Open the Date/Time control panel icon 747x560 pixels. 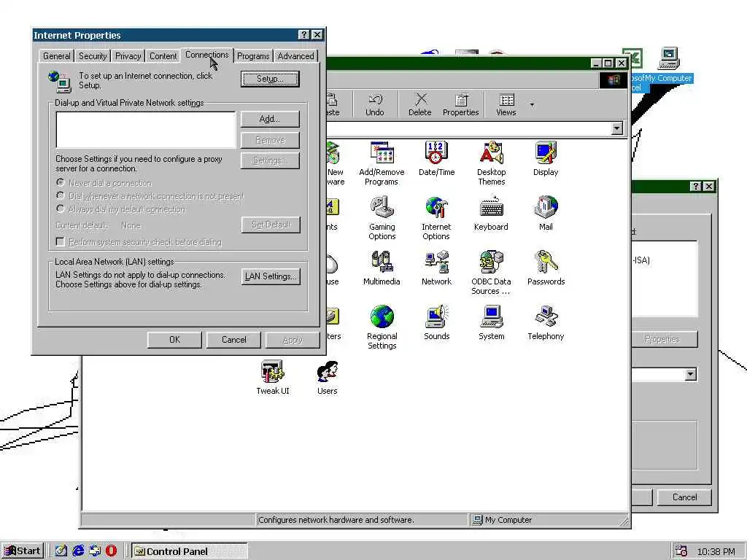click(436, 158)
